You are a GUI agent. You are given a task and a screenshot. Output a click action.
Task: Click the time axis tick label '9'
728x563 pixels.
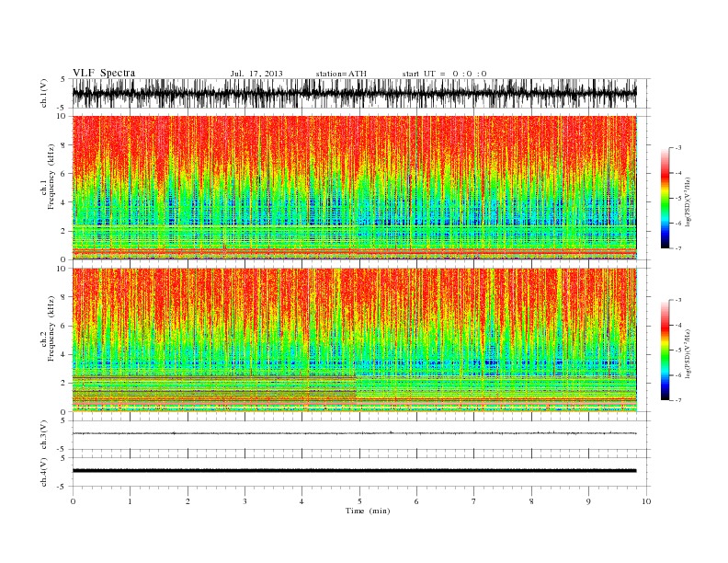[x=588, y=501]
